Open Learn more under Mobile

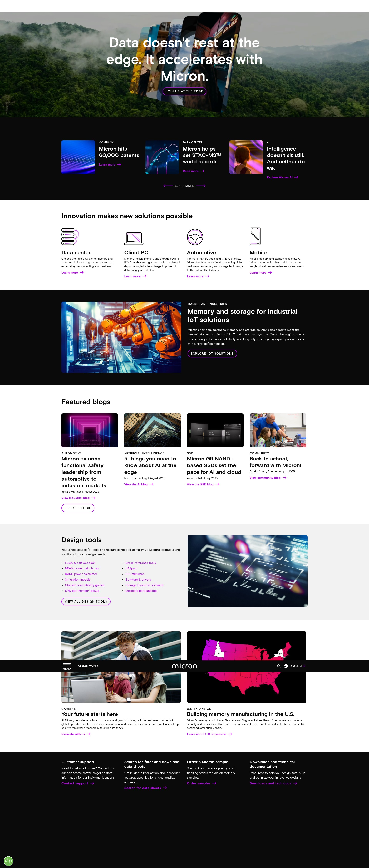(x=260, y=273)
